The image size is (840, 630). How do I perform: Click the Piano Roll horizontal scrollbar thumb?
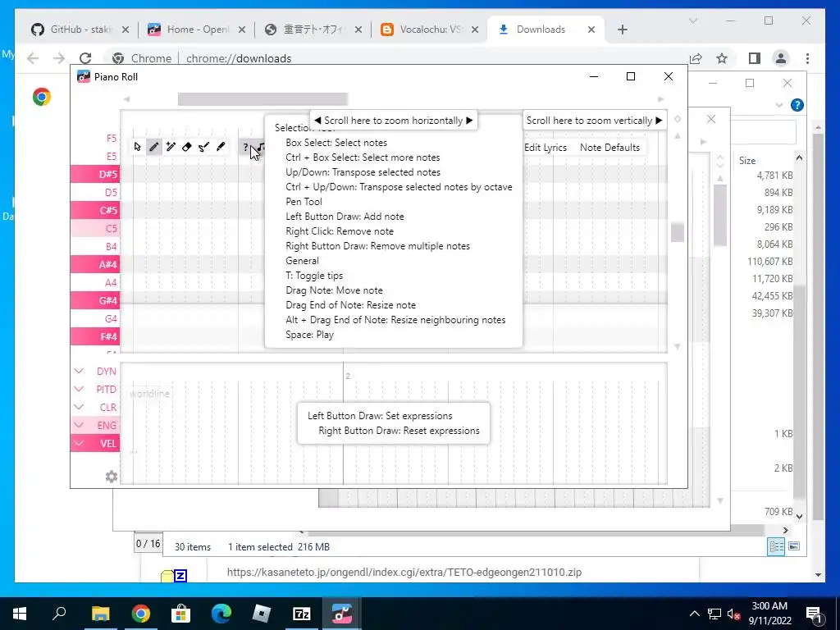(262, 99)
